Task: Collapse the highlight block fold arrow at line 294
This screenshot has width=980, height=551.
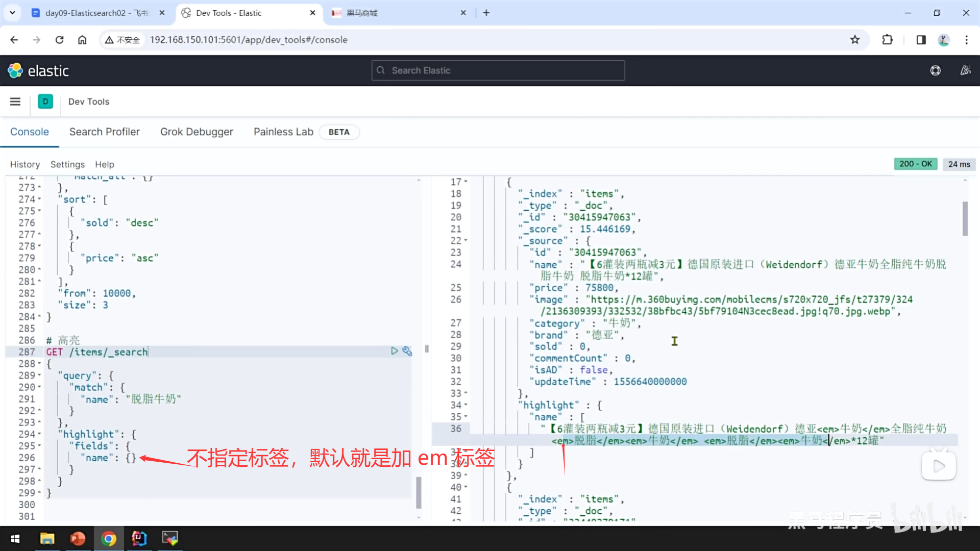Action: pos(40,434)
